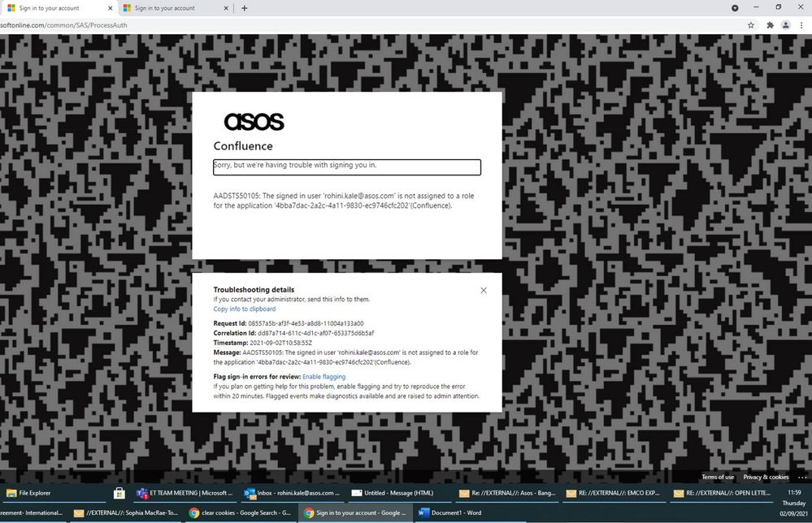Open the 'reement- International' taskbar window
The width and height of the screenshot is (812, 523).
coord(33,512)
